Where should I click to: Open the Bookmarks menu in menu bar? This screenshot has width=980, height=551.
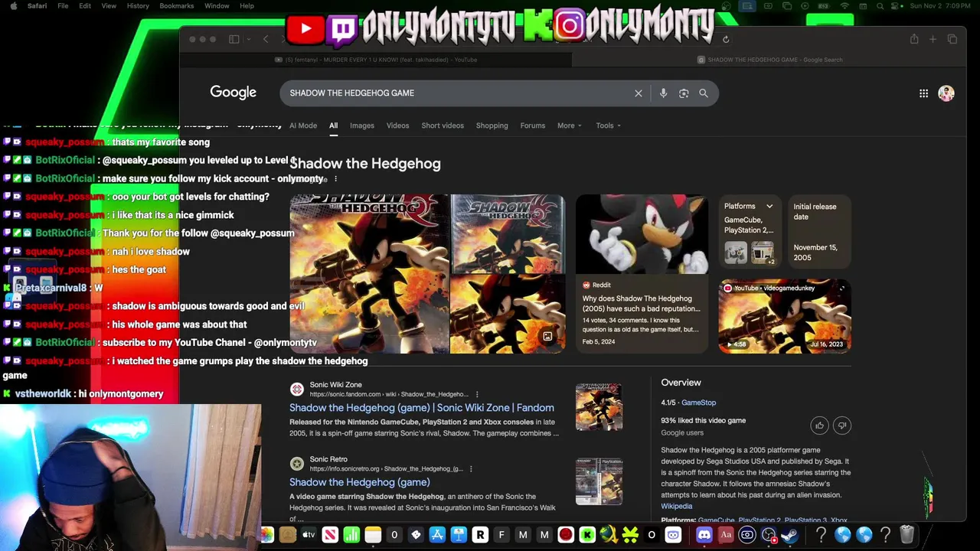pyautogui.click(x=177, y=6)
